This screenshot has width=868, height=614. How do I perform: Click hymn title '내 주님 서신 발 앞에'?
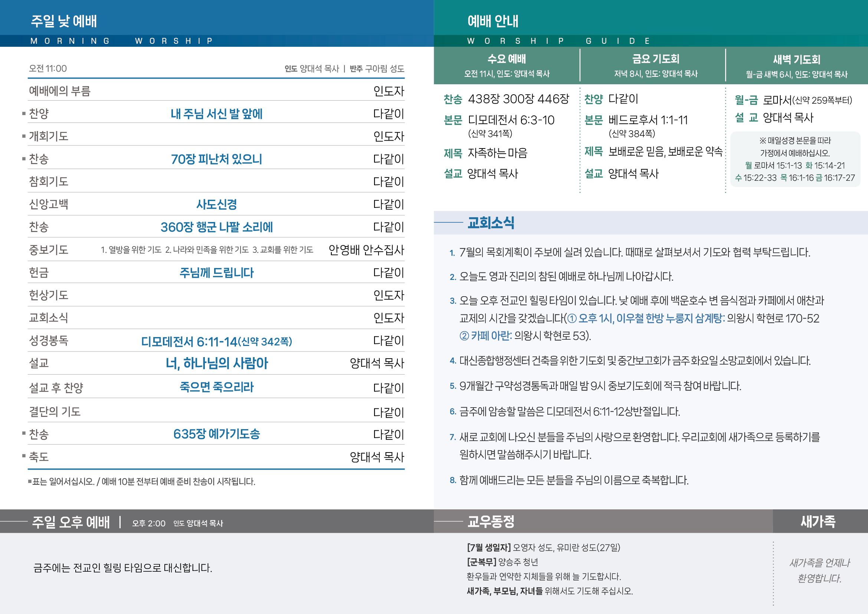pyautogui.click(x=216, y=114)
